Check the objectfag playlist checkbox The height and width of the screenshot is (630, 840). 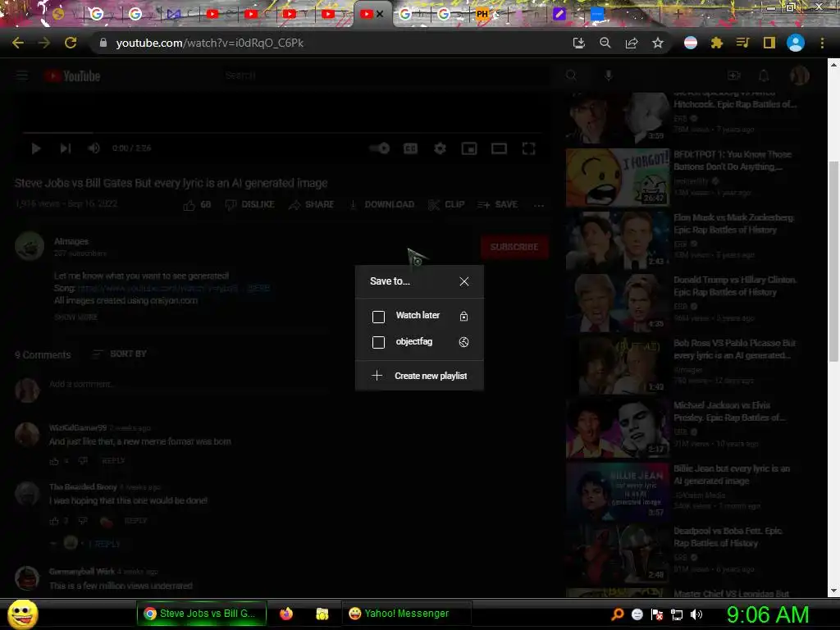378,342
